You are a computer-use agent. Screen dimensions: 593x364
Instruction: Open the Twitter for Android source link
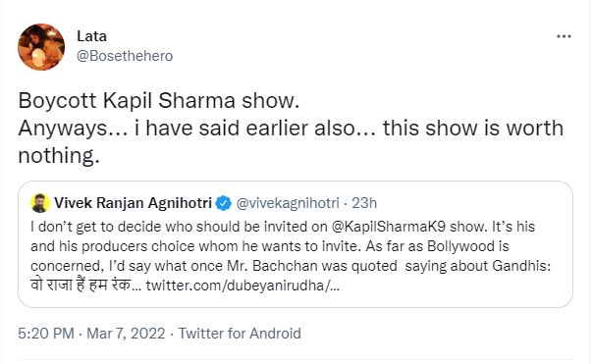240,334
